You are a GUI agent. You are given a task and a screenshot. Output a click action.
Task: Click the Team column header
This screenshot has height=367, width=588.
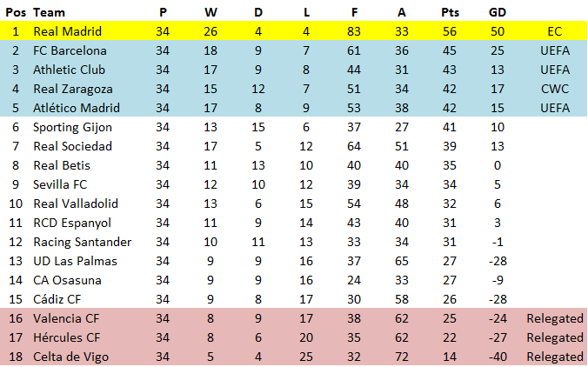click(x=49, y=12)
